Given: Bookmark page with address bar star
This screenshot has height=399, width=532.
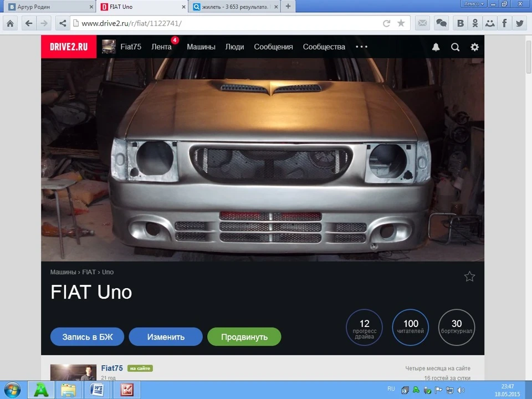Looking at the screenshot, I should tap(401, 23).
